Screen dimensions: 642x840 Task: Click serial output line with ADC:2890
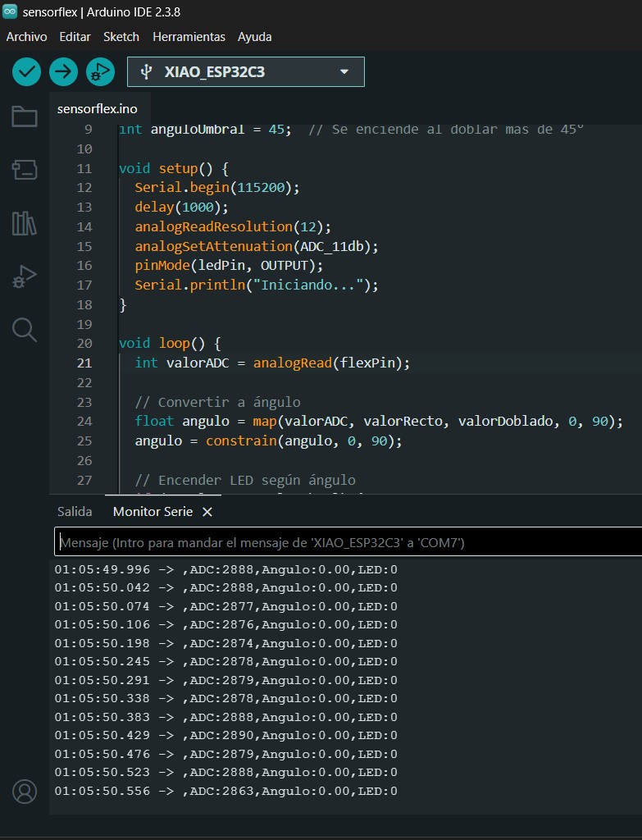[226, 736]
